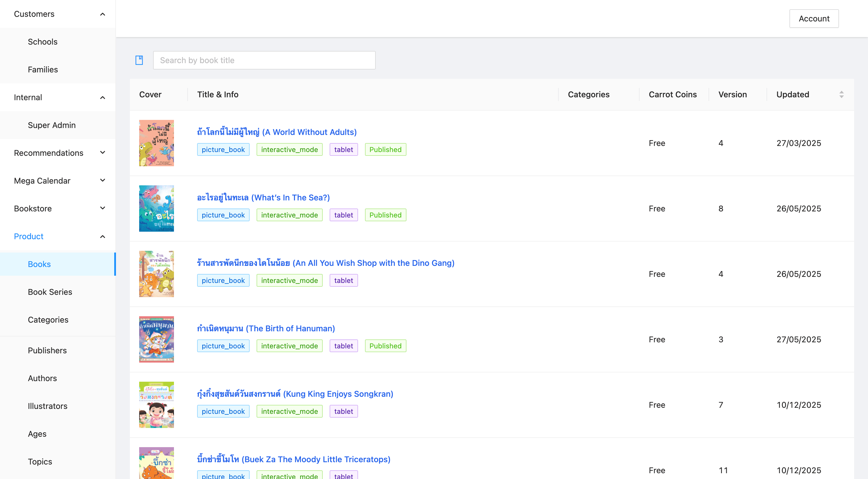The height and width of the screenshot is (479, 868).
Task: Open the Topics page
Action: coord(39,461)
